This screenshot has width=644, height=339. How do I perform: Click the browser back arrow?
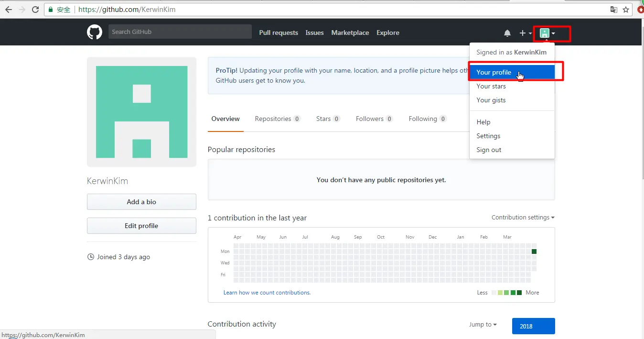[8, 10]
